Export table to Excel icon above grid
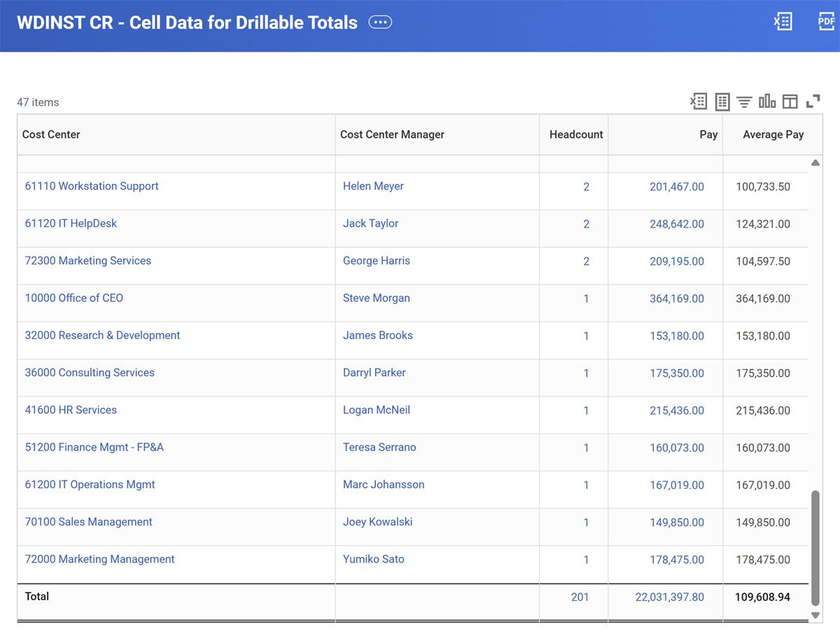The image size is (840, 636). click(699, 102)
